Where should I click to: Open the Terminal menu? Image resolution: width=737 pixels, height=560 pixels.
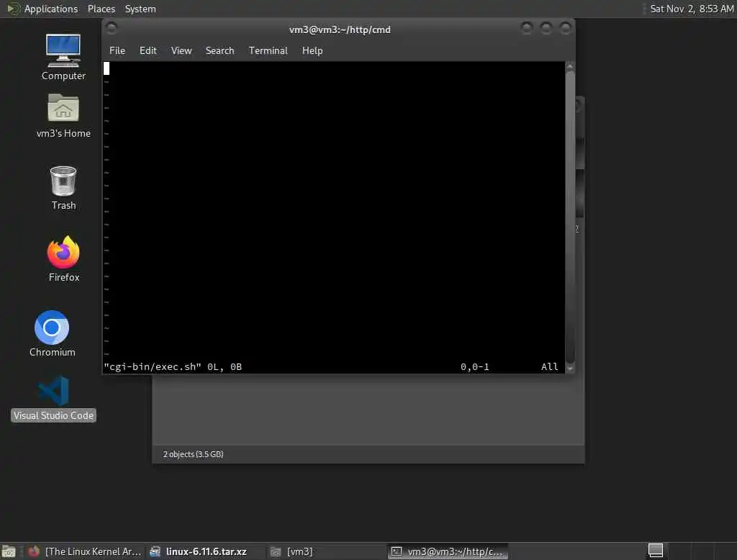click(268, 50)
